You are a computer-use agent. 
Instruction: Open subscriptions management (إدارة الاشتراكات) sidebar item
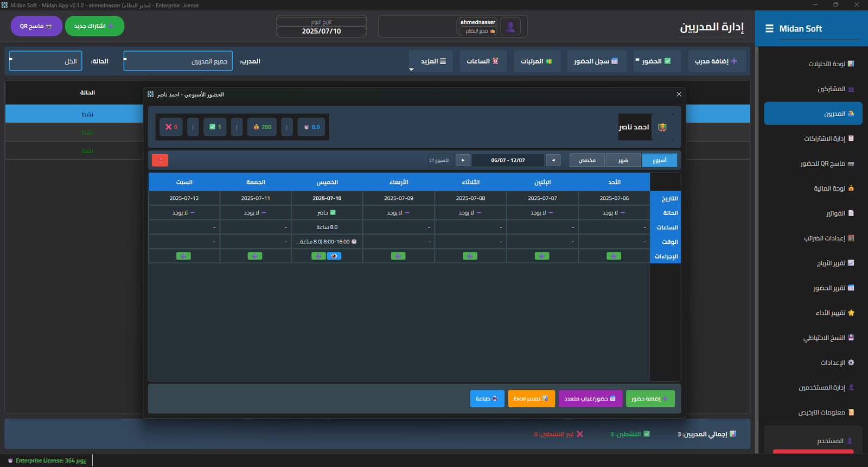point(828,138)
